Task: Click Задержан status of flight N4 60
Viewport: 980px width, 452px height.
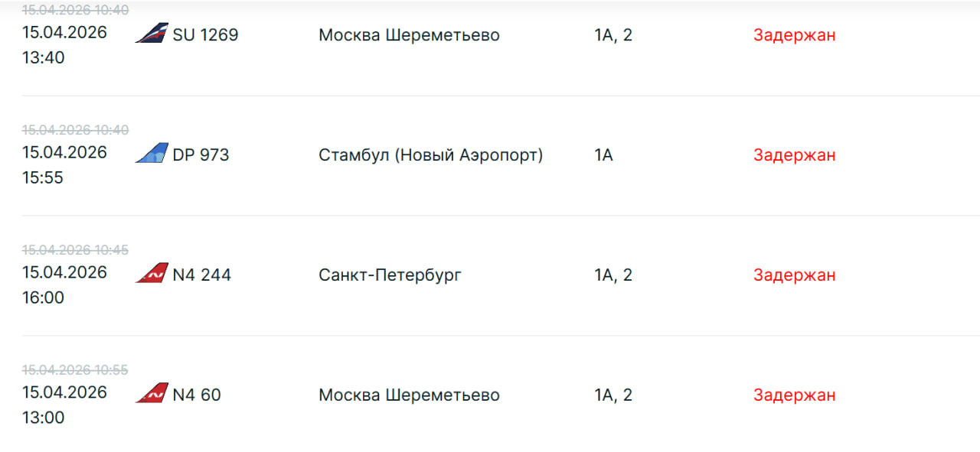Action: click(794, 395)
